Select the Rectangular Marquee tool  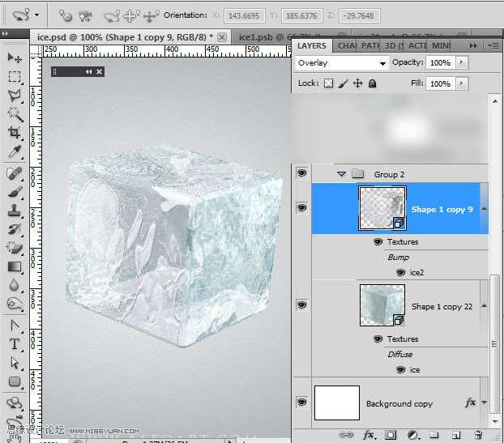tap(14, 77)
